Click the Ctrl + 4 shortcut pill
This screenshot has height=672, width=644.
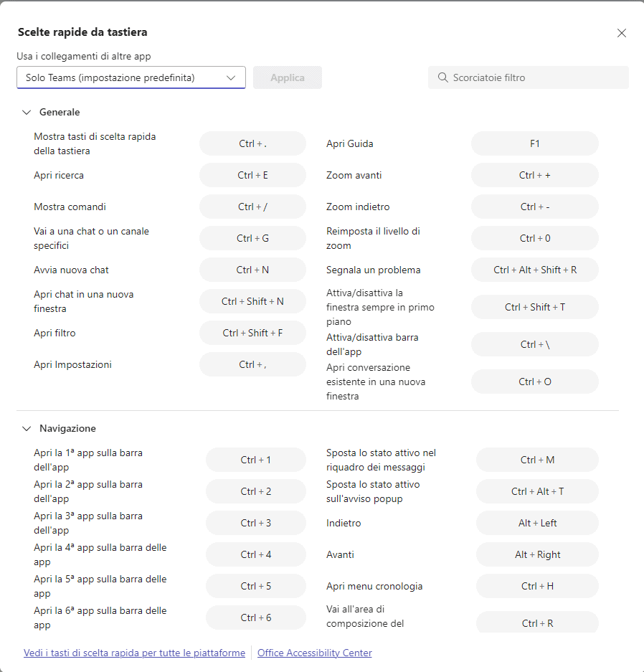pos(256,554)
